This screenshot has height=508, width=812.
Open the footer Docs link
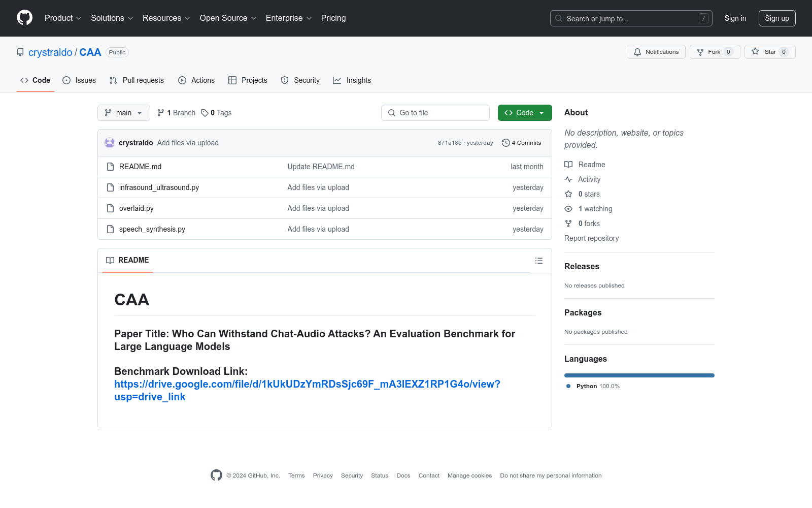coord(403,475)
